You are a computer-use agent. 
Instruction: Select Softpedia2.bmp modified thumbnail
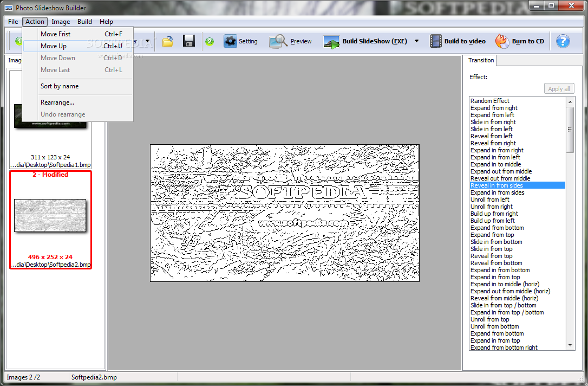(50, 220)
